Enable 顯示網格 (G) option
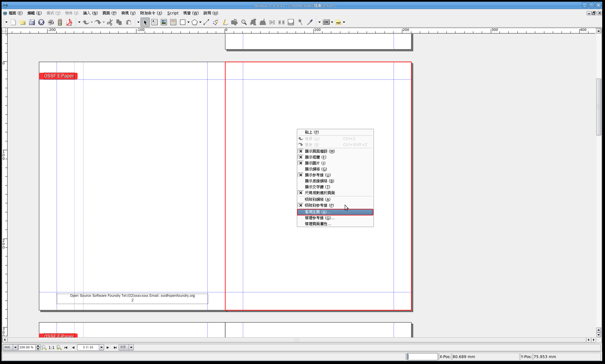605x364 pixels. click(316, 169)
